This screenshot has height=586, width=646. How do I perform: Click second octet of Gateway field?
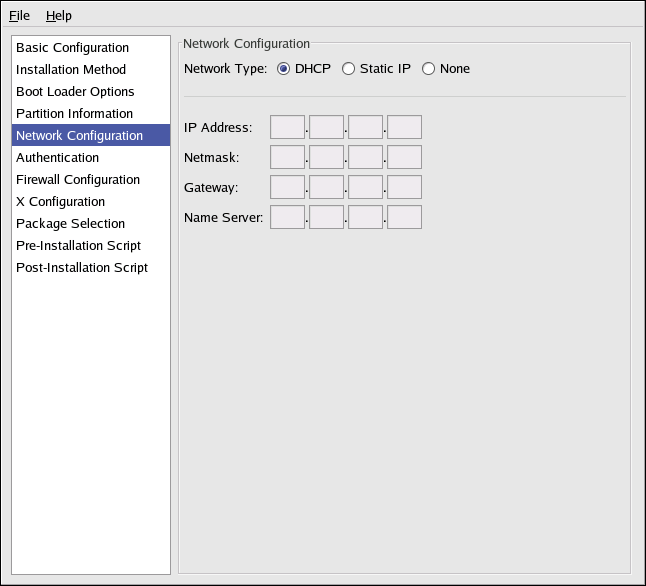point(326,187)
